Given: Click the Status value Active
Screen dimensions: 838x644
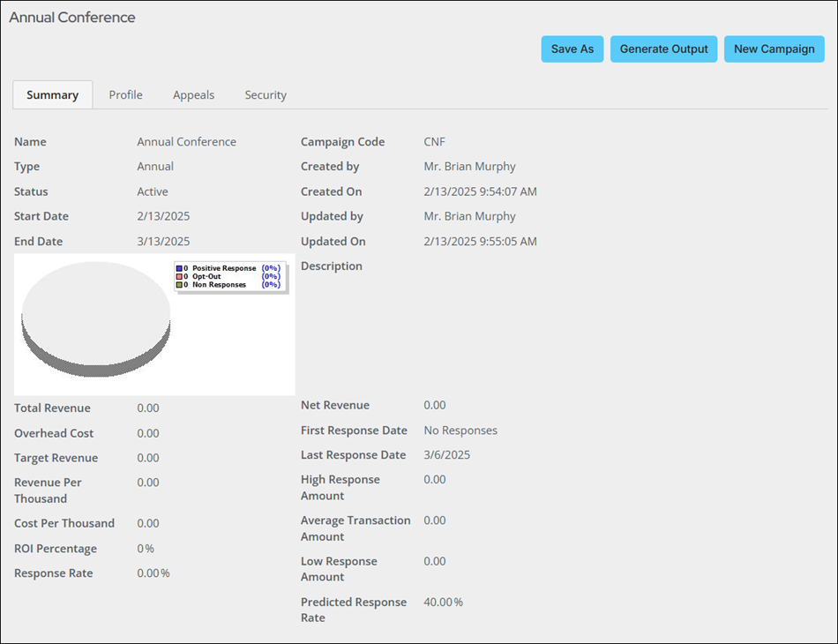Looking at the screenshot, I should (153, 191).
